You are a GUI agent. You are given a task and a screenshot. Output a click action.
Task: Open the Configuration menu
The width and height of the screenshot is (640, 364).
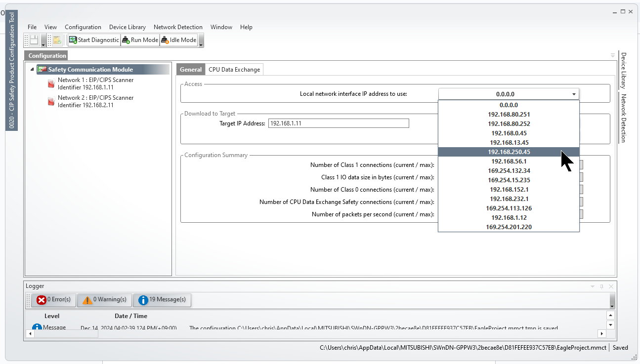tap(83, 27)
